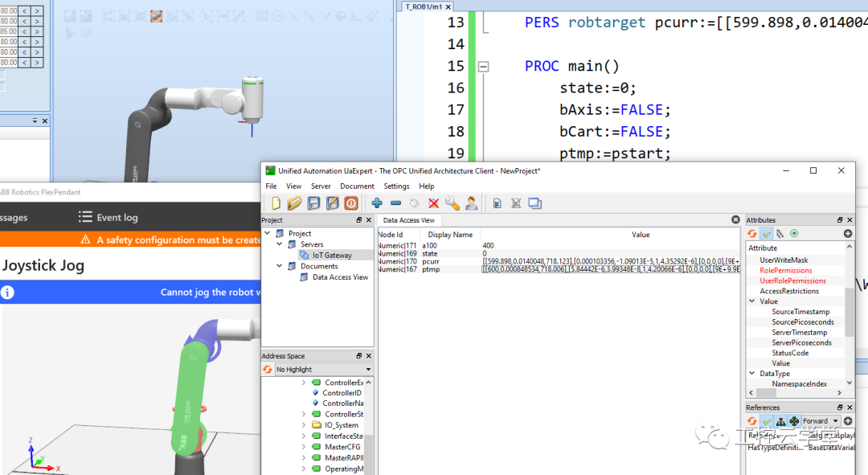The height and width of the screenshot is (475, 868).
Task: Close the Project panel
Action: coord(369,219)
